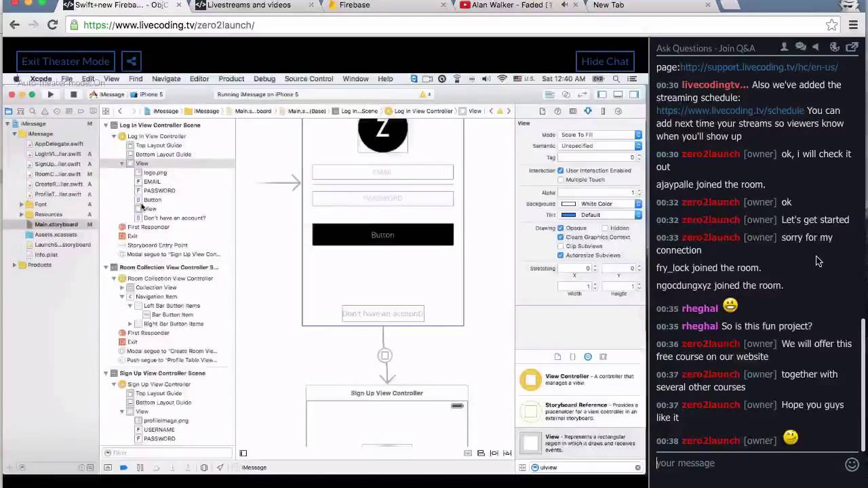Open the Size inspector

603,111
